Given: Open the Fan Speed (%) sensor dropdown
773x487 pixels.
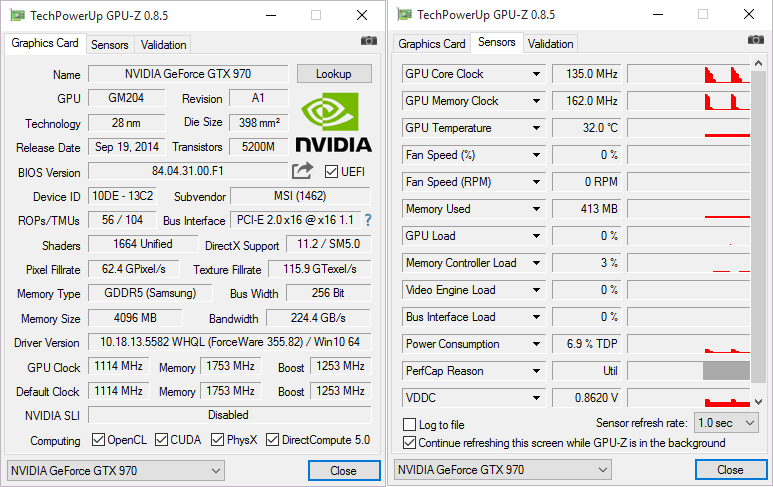Looking at the screenshot, I should (x=536, y=155).
